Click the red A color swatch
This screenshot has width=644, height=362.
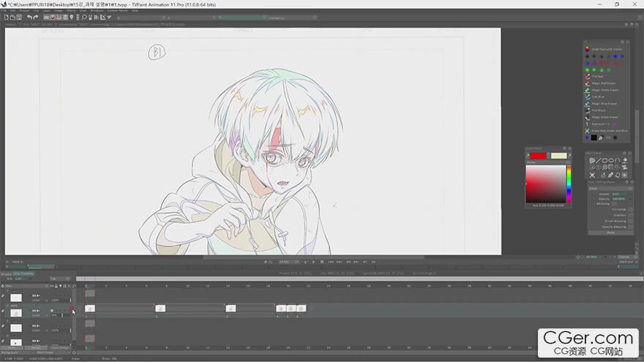[x=538, y=156]
